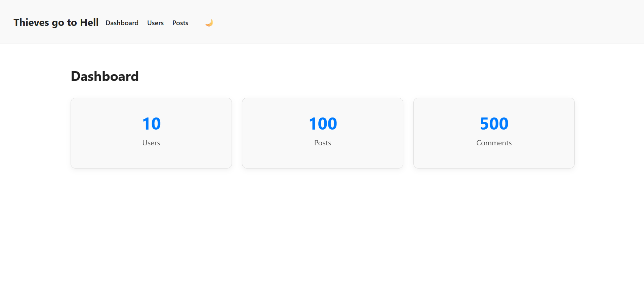Viewport: 644px width, 287px height.
Task: Select the blue number 500 statistic
Action: coord(494,124)
